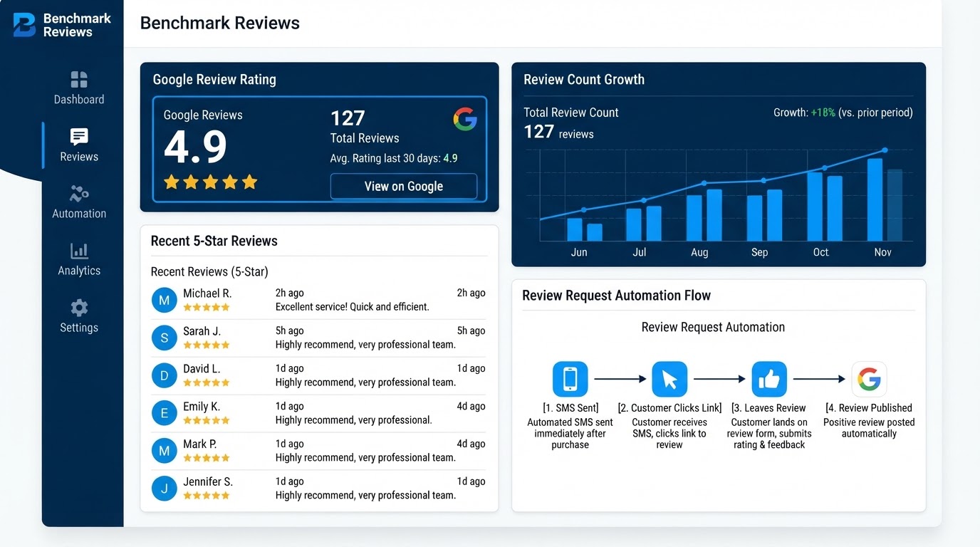Click the Review Count Growth heading
The image size is (980, 547).
pyautogui.click(x=584, y=80)
